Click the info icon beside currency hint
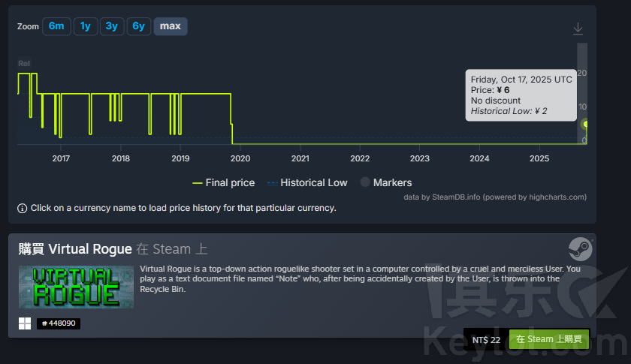Viewport: 631px width, 364px height. tap(23, 208)
